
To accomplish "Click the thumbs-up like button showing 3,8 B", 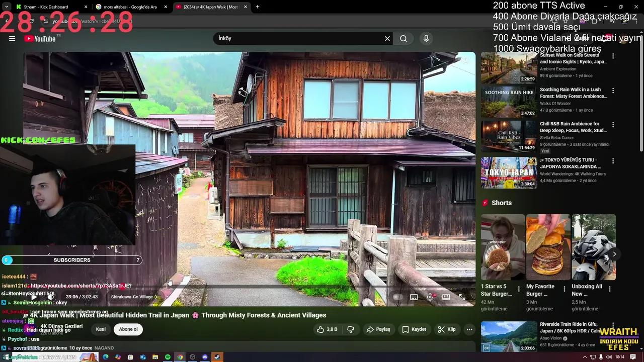I will click(327, 329).
